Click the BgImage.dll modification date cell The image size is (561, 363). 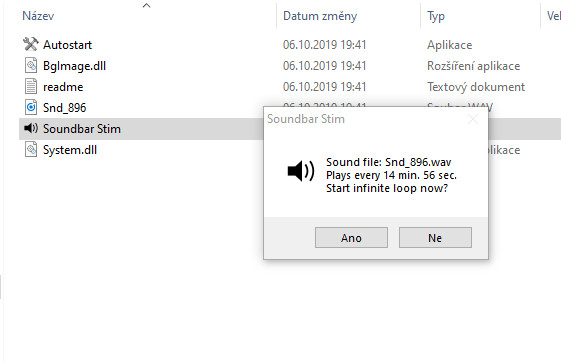click(x=325, y=66)
